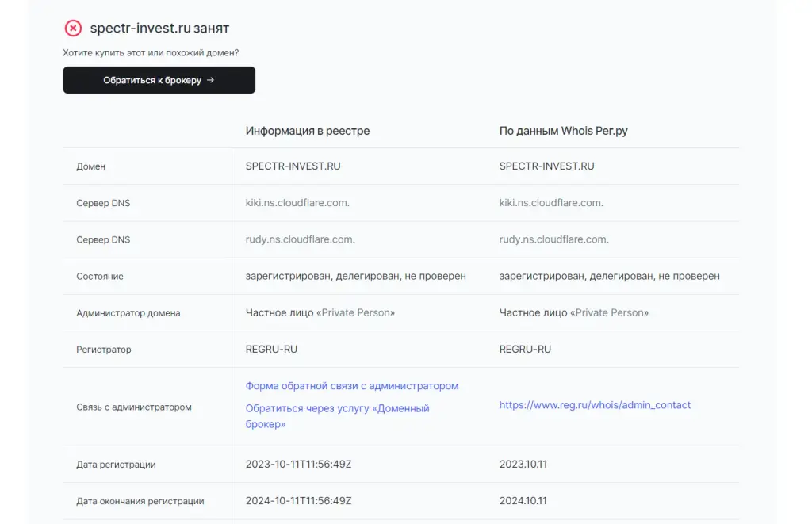Viewport: 812px width, 524px height.
Task: Click the status 'зарегистрирован, делегирован, не проверен' in registry column
Action: (x=356, y=277)
